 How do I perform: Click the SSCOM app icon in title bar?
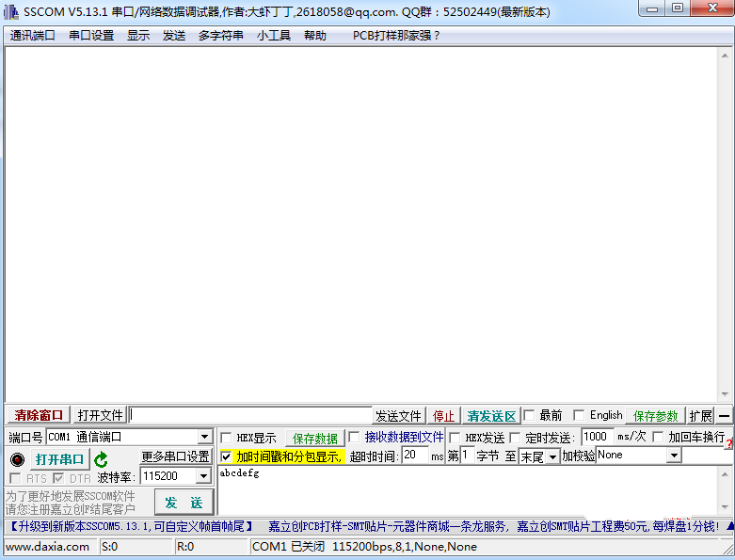click(11, 12)
